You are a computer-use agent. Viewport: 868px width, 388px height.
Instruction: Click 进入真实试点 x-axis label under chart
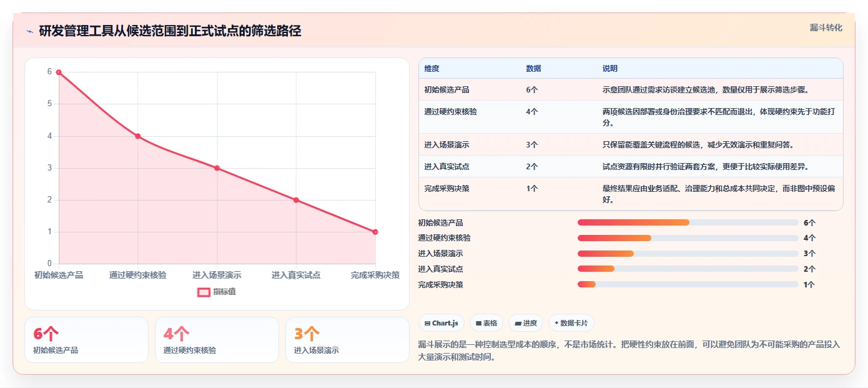[296, 275]
